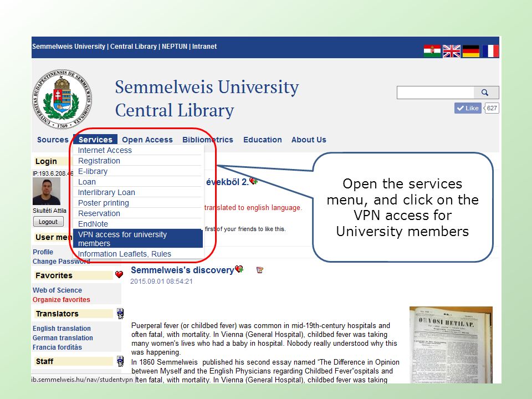The width and height of the screenshot is (532, 399).
Task: Open Change Password link
Action: pos(62,261)
